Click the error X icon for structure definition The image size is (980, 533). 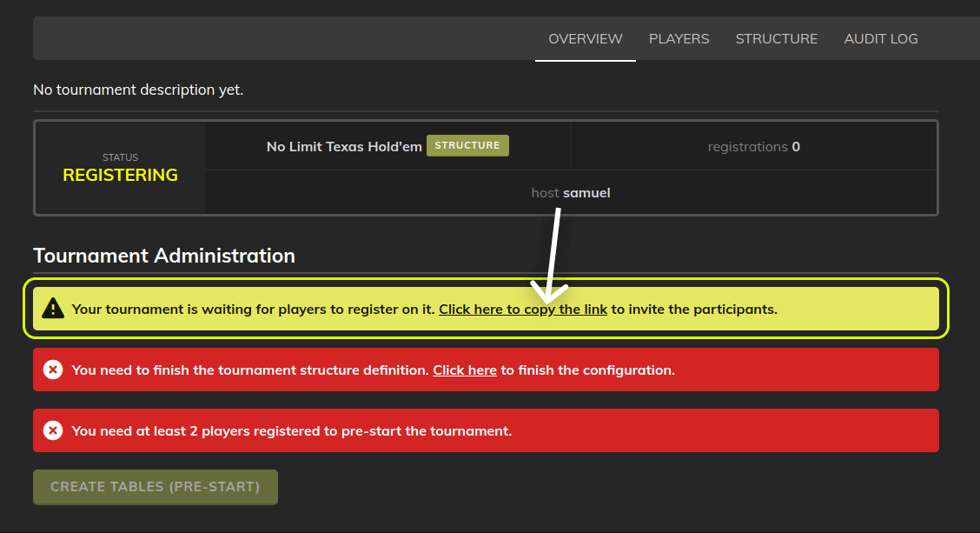(x=53, y=370)
